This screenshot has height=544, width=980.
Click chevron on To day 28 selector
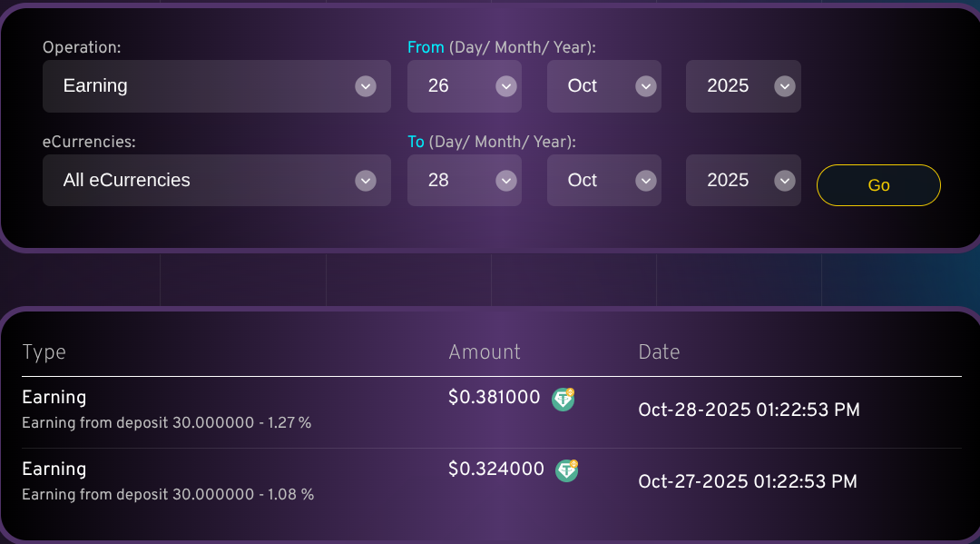coord(506,181)
